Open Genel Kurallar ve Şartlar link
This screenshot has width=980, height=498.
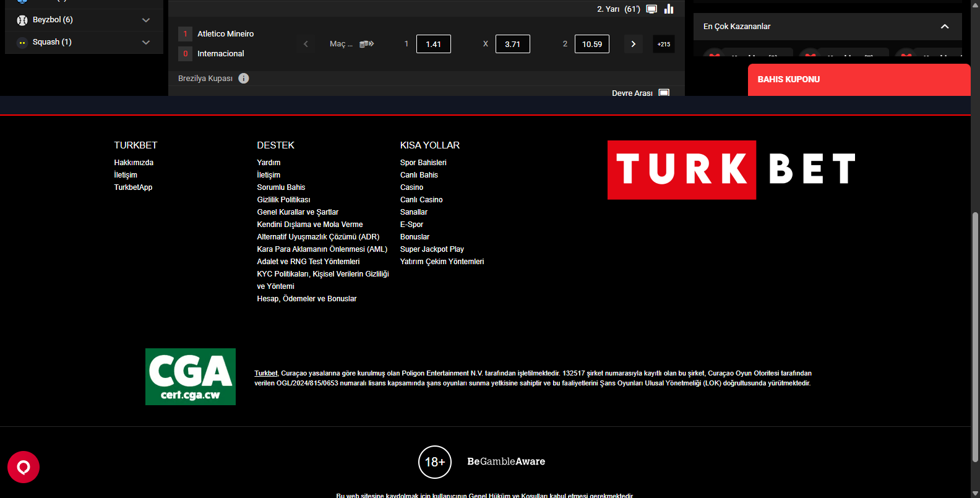(298, 212)
